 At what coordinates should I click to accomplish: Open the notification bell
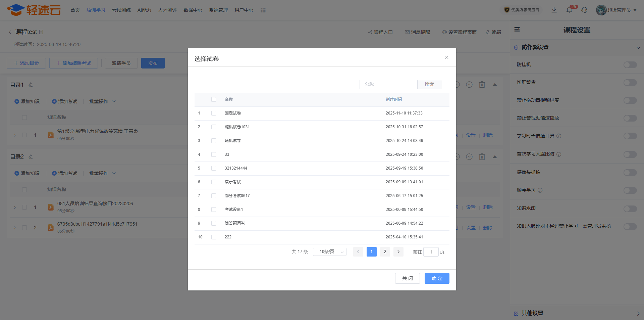[x=569, y=10]
